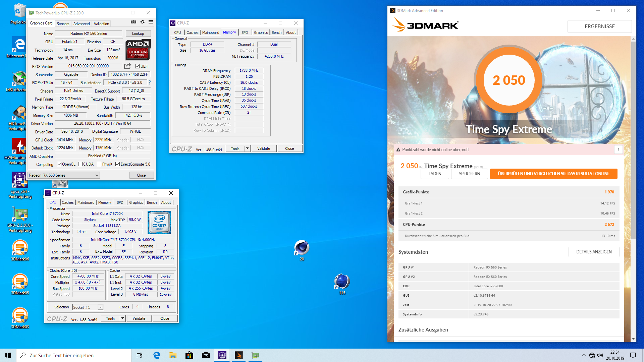Click the help question mark in 3DMark warning

618,150
